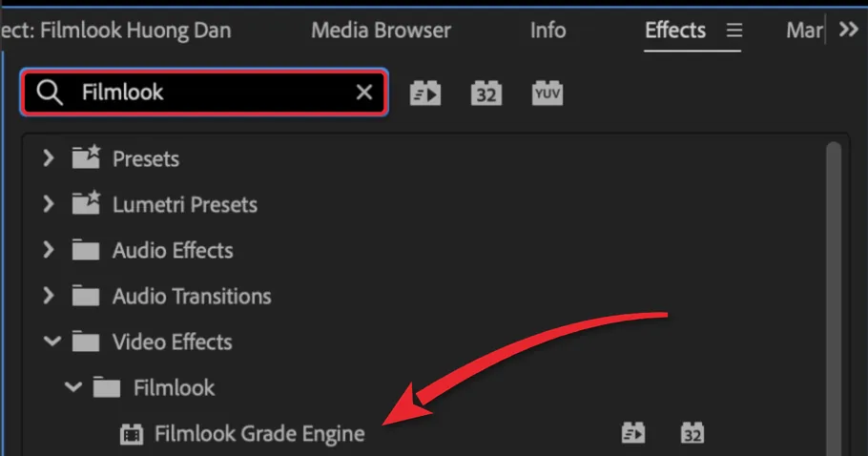The image size is (868, 456).
Task: Expand the Lumetri Presets chevron
Action: (x=49, y=204)
